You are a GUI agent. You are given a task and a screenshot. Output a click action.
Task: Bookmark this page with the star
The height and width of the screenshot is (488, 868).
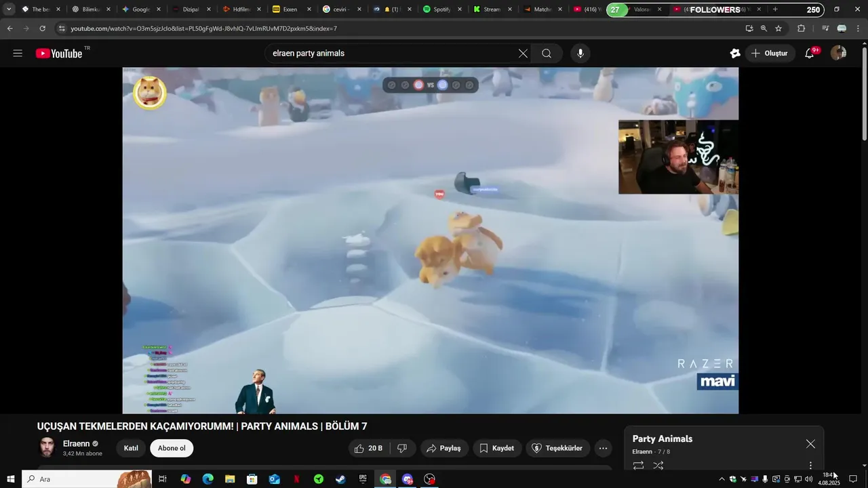[x=778, y=28]
